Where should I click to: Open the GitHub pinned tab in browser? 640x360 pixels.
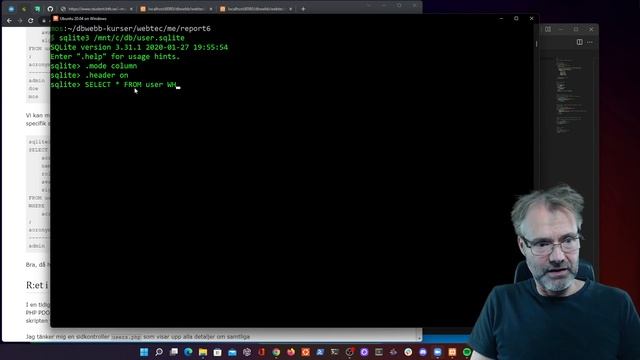coord(50,9)
